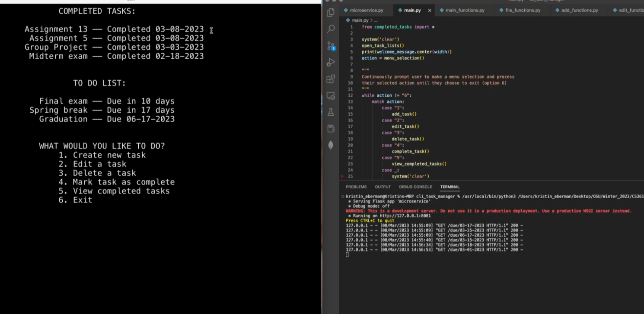Select the add_functions.py tab
This screenshot has height=314, width=644.
click(x=579, y=10)
